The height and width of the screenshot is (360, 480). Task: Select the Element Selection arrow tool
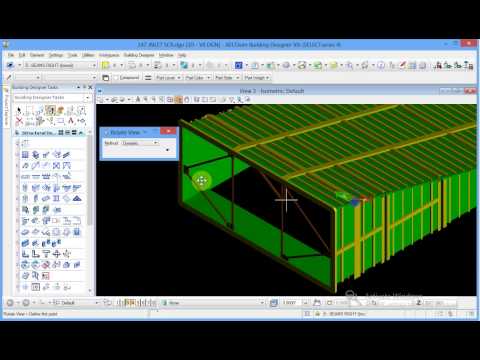[x=19, y=110]
